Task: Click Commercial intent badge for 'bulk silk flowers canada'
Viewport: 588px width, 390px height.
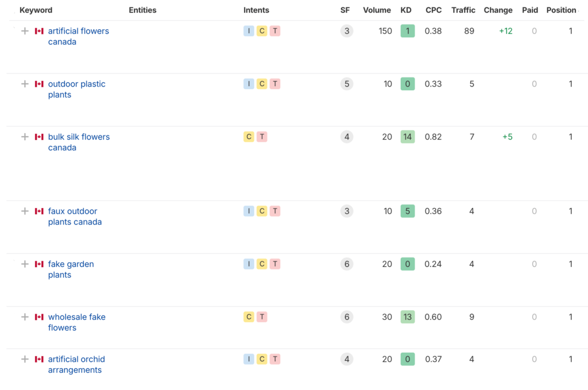Action: point(249,137)
